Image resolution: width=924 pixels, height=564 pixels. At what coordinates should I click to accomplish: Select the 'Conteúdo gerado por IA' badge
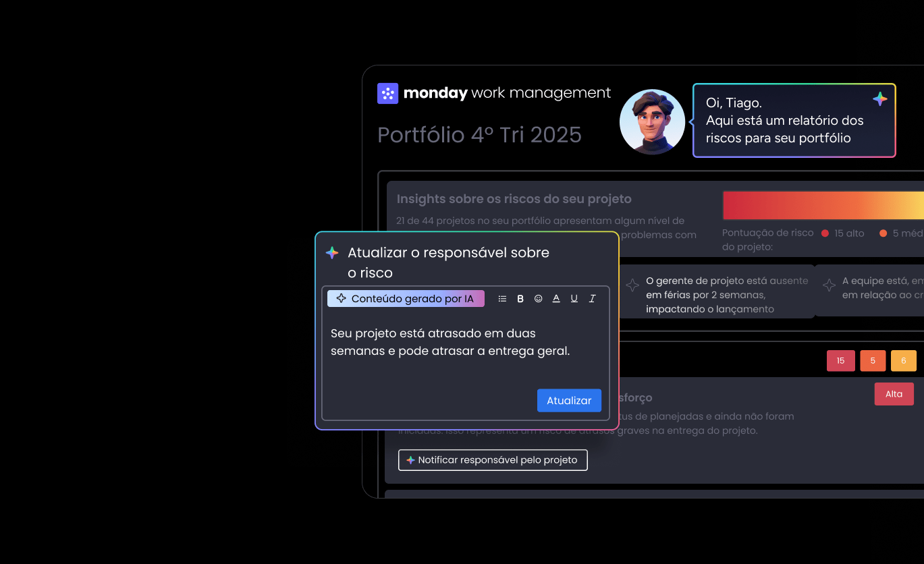click(406, 299)
